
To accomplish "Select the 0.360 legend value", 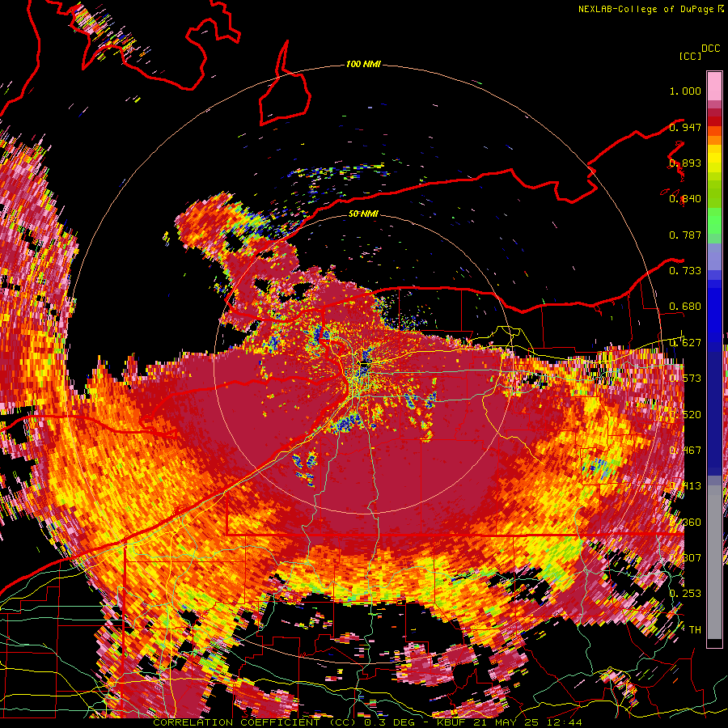I will [x=685, y=523].
